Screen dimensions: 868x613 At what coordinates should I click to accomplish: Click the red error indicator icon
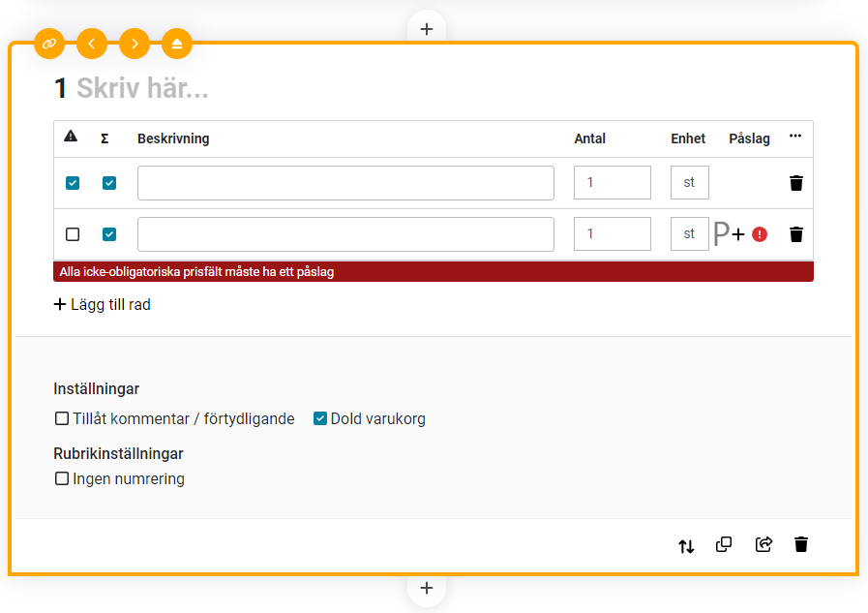[x=760, y=234]
